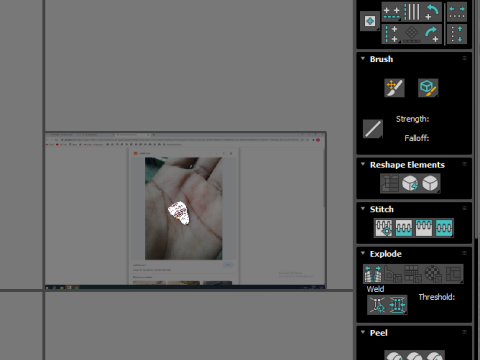The image size is (480, 360).
Task: Click the Space Vertically icon
Action: tap(457, 34)
